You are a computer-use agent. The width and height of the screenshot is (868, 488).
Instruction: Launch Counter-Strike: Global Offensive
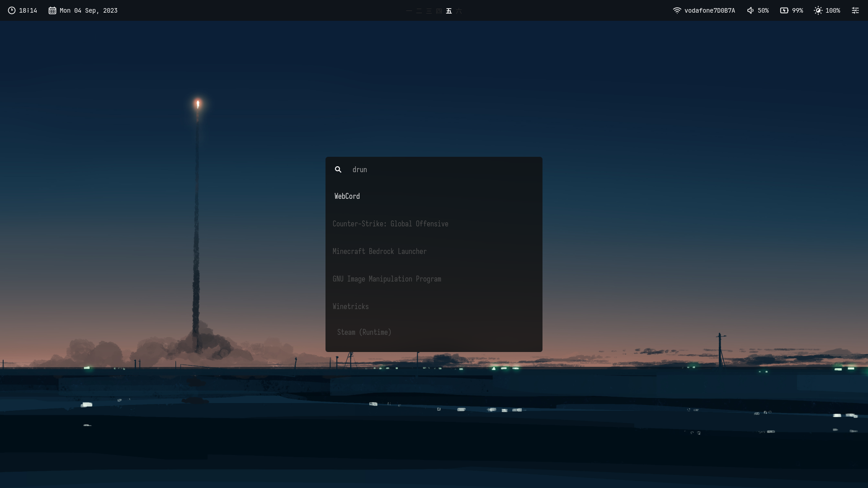390,224
